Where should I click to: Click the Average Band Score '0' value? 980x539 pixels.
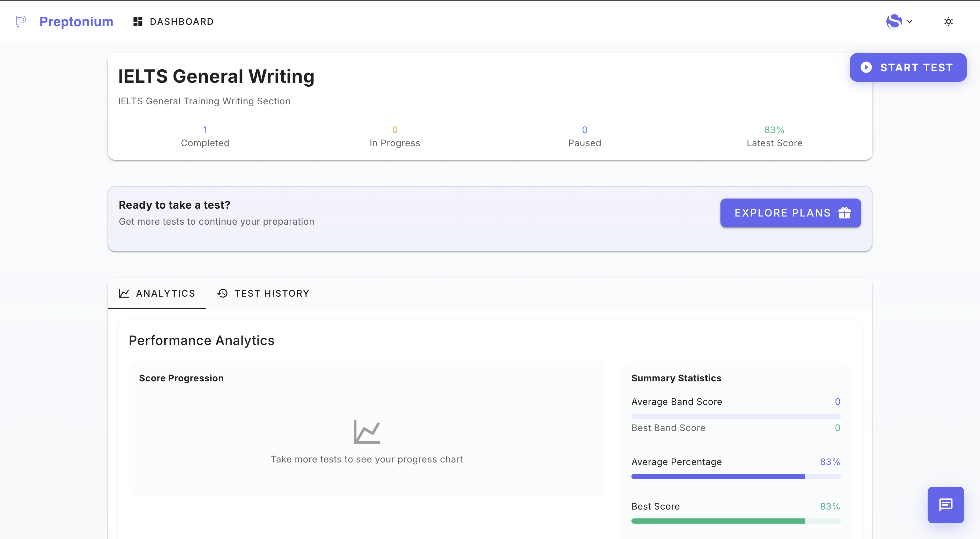tap(837, 402)
